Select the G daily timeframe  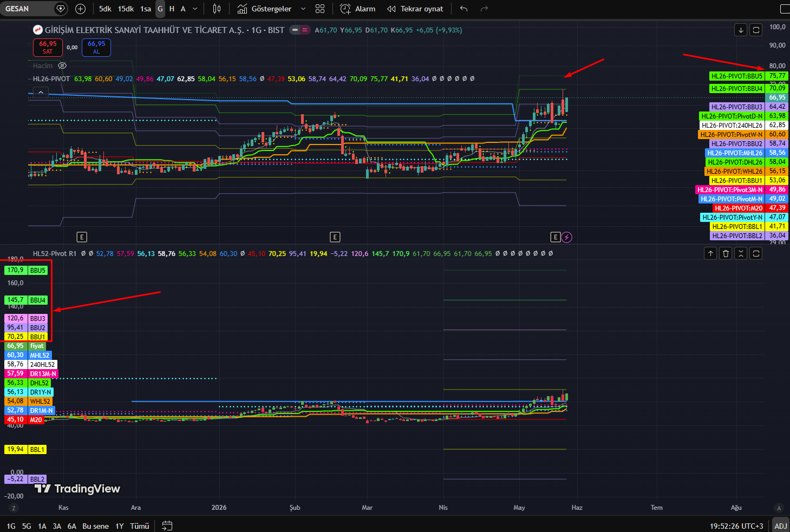[x=160, y=9]
